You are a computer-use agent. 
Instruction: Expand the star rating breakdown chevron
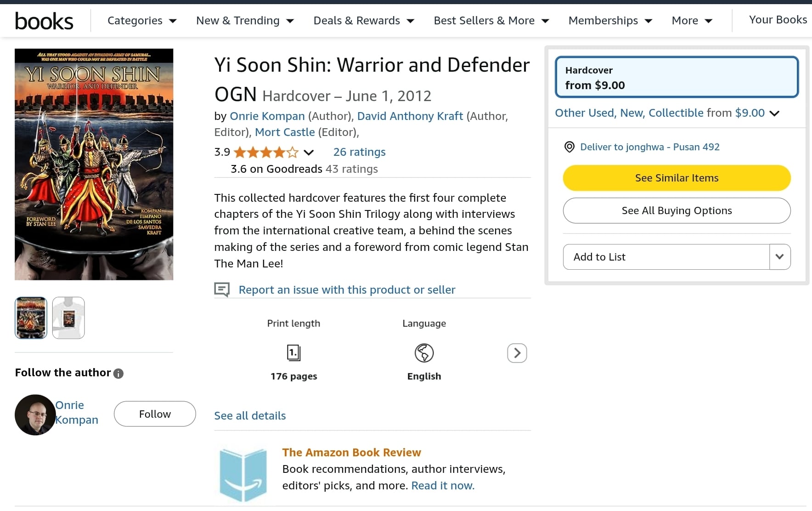(x=309, y=153)
